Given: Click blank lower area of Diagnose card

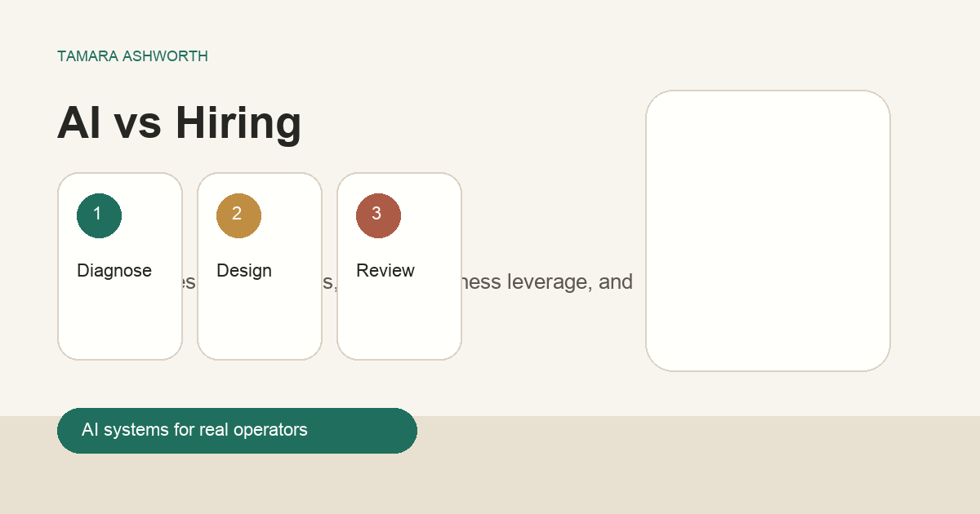Looking at the screenshot, I should click(x=120, y=322).
